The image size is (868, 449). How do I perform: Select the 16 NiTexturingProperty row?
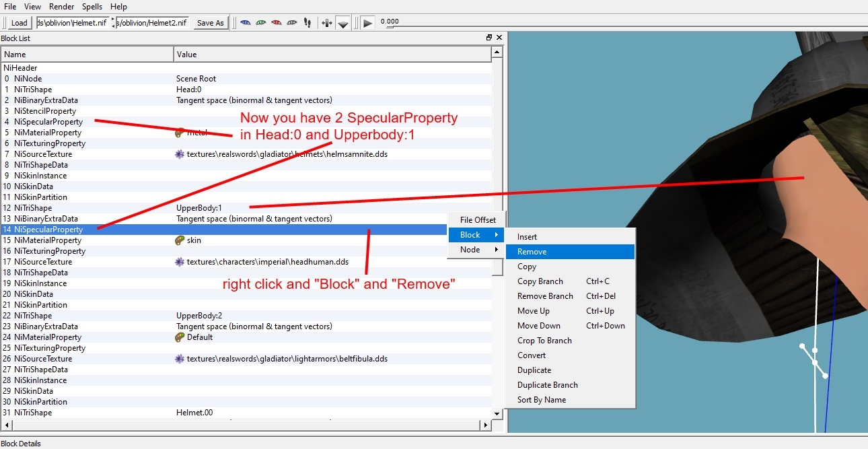[246, 251]
